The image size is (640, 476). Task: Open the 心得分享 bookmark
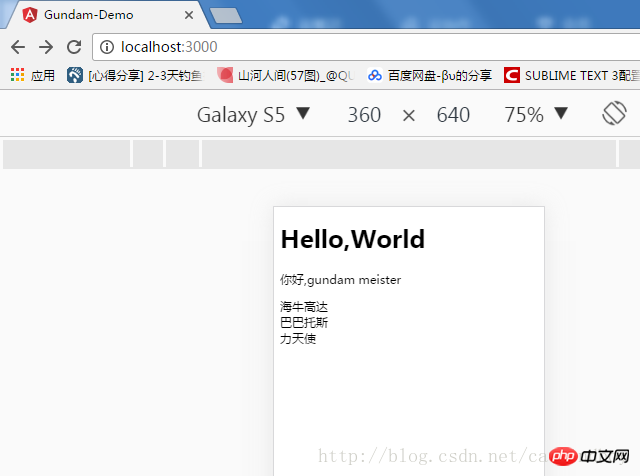coord(136,75)
